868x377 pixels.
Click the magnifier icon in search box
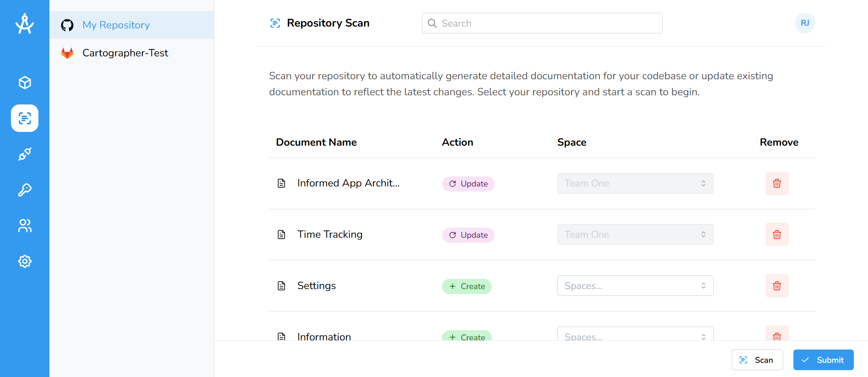coord(432,23)
